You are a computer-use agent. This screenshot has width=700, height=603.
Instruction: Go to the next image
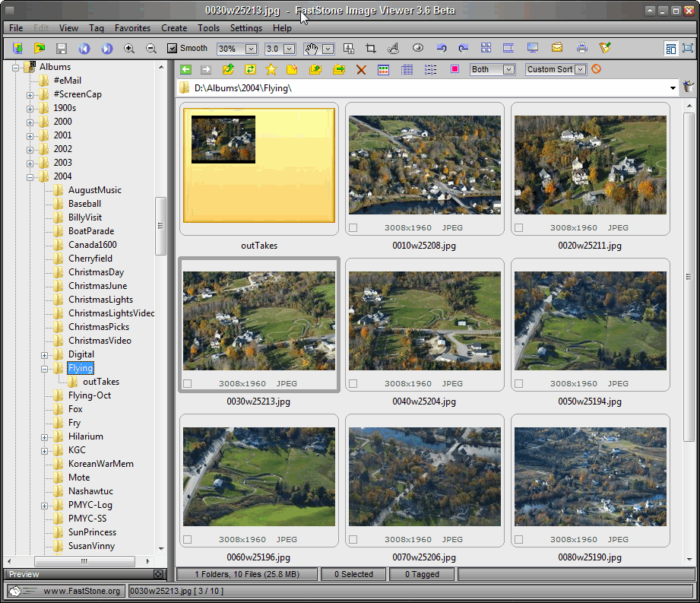pos(106,48)
